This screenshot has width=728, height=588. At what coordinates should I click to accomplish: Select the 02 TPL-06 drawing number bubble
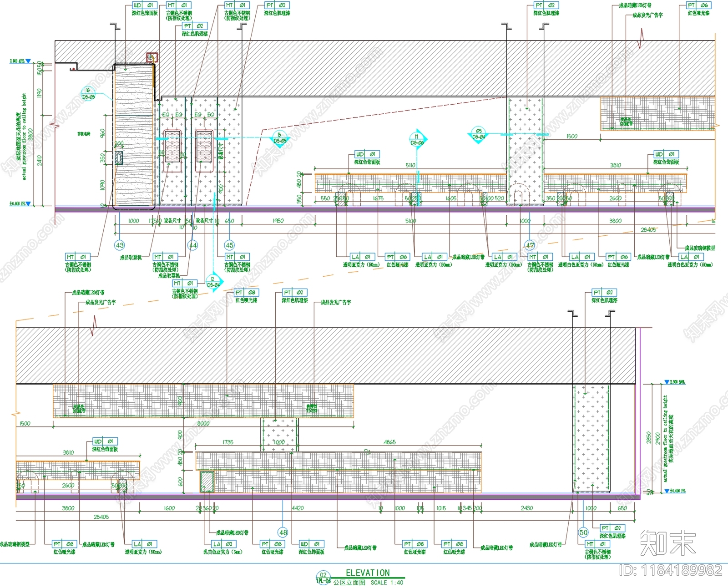pyautogui.click(x=323, y=578)
